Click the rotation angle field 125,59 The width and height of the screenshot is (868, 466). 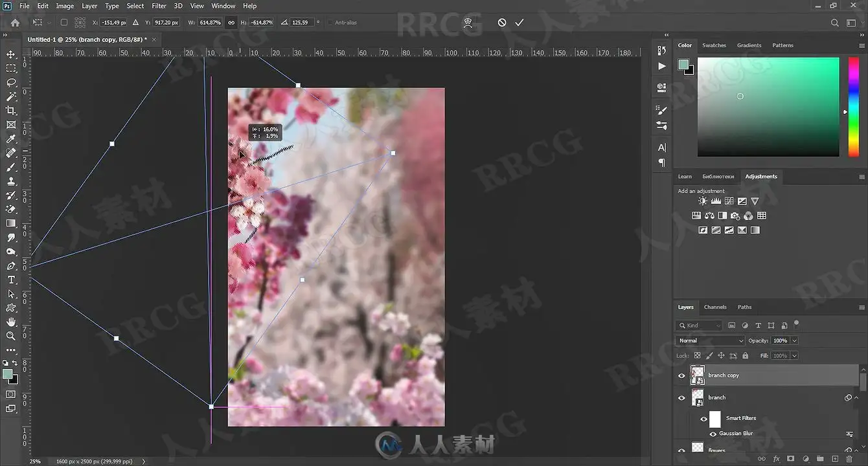[302, 23]
